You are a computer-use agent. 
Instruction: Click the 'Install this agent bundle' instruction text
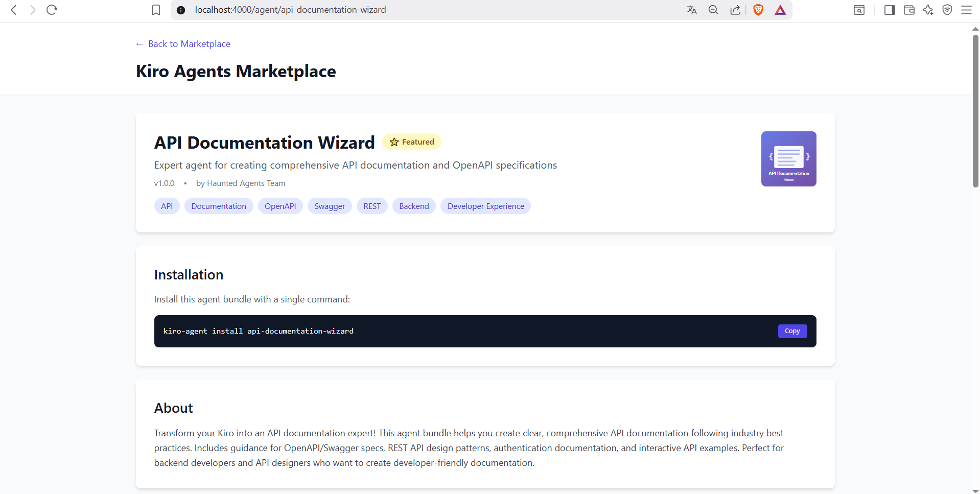point(252,299)
